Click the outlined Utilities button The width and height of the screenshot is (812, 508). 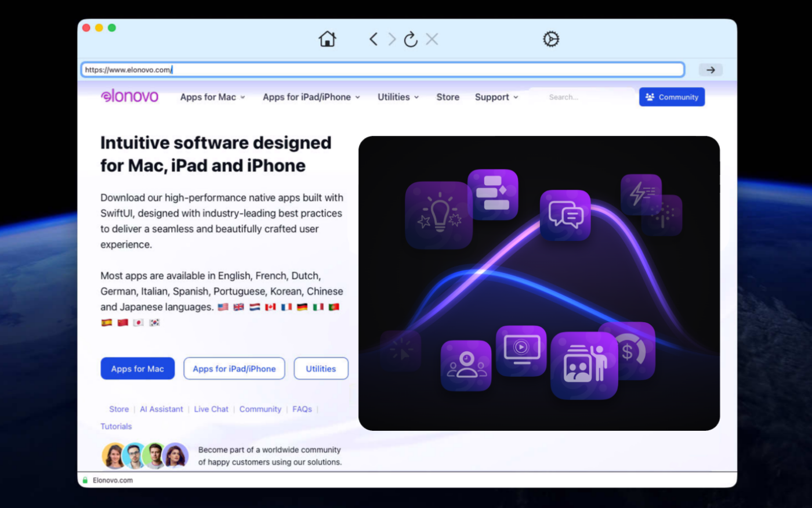click(321, 369)
